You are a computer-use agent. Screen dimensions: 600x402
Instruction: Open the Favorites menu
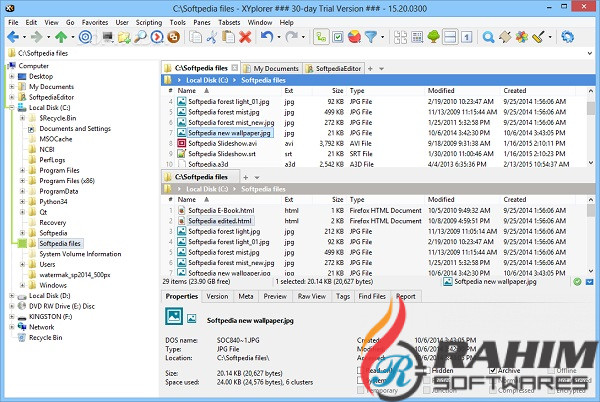(x=95, y=23)
